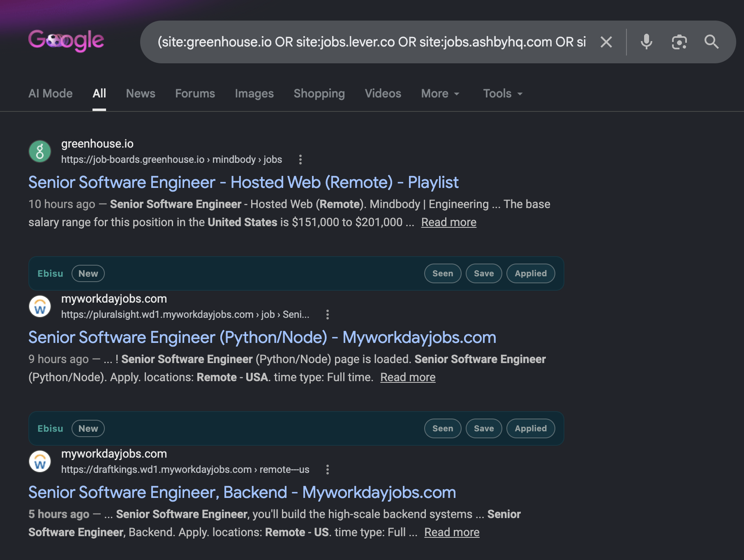Open options menu for the Pluralsight result
This screenshot has height=560, width=744.
[328, 315]
